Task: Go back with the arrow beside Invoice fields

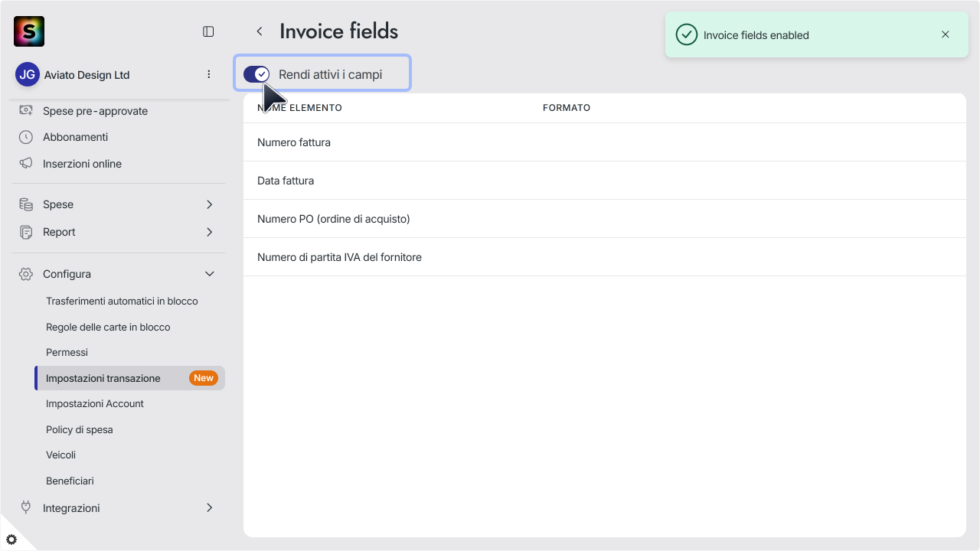Action: [x=260, y=31]
